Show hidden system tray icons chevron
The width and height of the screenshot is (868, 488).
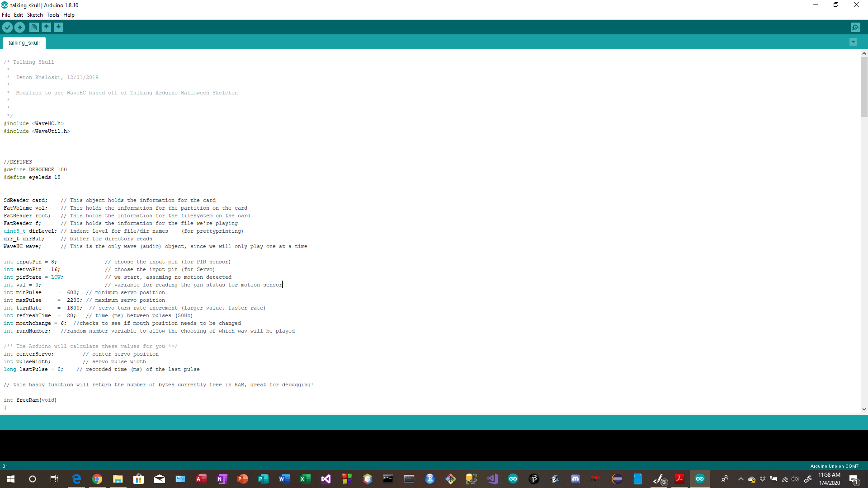tap(741, 479)
